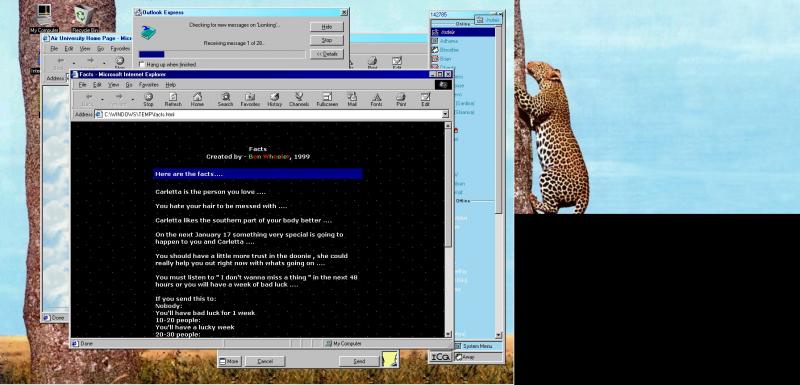Open History in the Facts browser toolbar

[x=274, y=99]
